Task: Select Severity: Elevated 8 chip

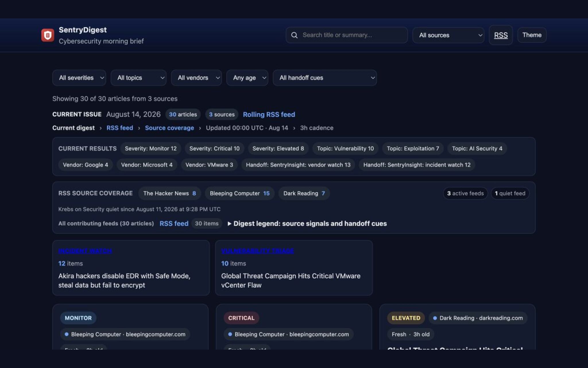Action: [278, 149]
